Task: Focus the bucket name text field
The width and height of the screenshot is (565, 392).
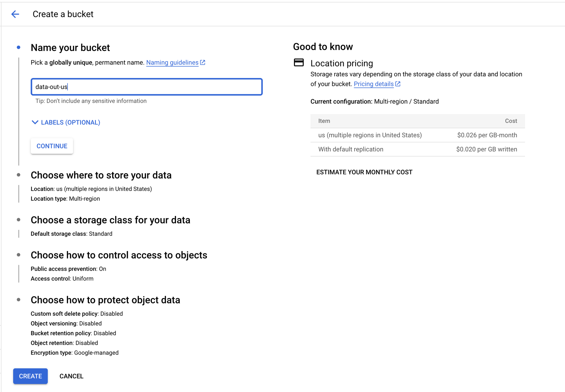Action: pyautogui.click(x=147, y=87)
